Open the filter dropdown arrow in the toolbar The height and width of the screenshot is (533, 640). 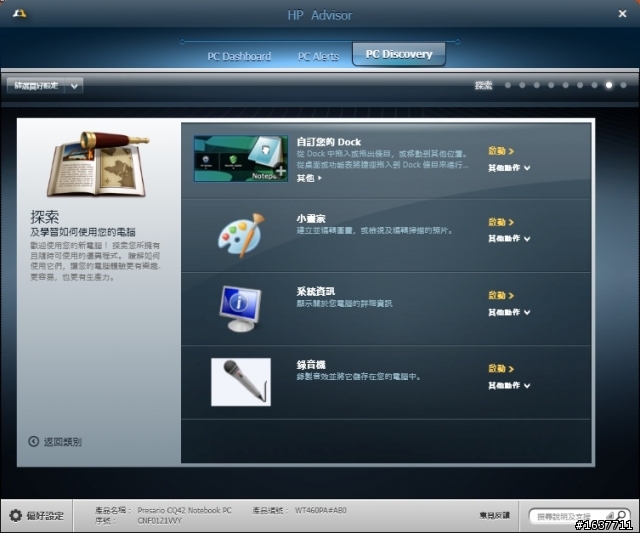coord(74,86)
